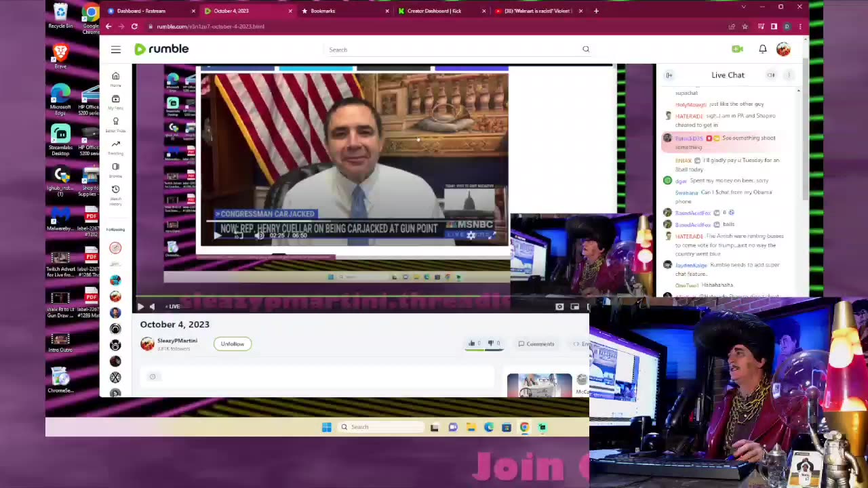This screenshot has height=488, width=868.
Task: Open Trending in sidebar
Action: pyautogui.click(x=115, y=146)
